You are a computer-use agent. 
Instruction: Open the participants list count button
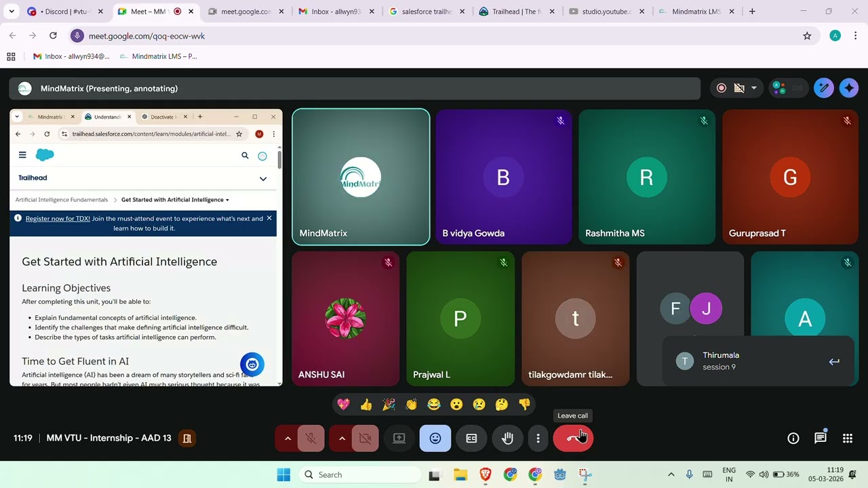pyautogui.click(x=788, y=88)
